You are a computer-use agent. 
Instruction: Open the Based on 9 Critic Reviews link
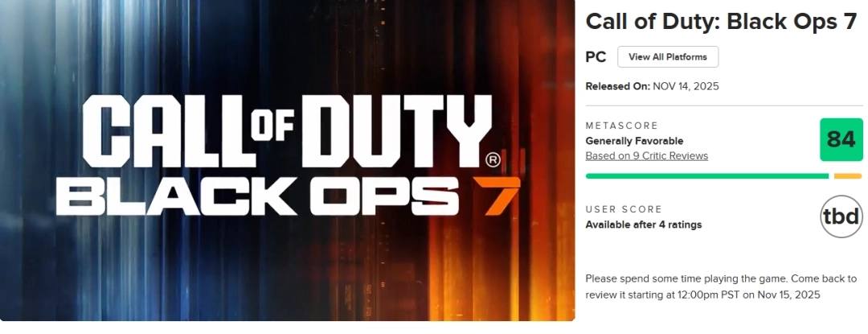[x=646, y=156]
